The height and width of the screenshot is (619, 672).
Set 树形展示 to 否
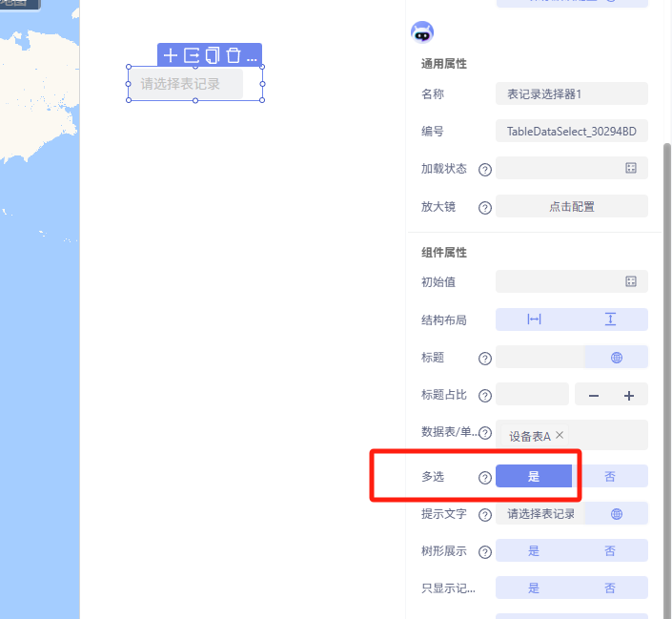coord(610,550)
